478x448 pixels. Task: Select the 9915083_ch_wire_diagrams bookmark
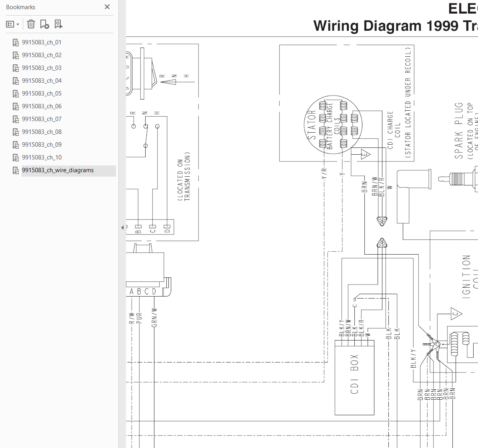[x=58, y=170]
